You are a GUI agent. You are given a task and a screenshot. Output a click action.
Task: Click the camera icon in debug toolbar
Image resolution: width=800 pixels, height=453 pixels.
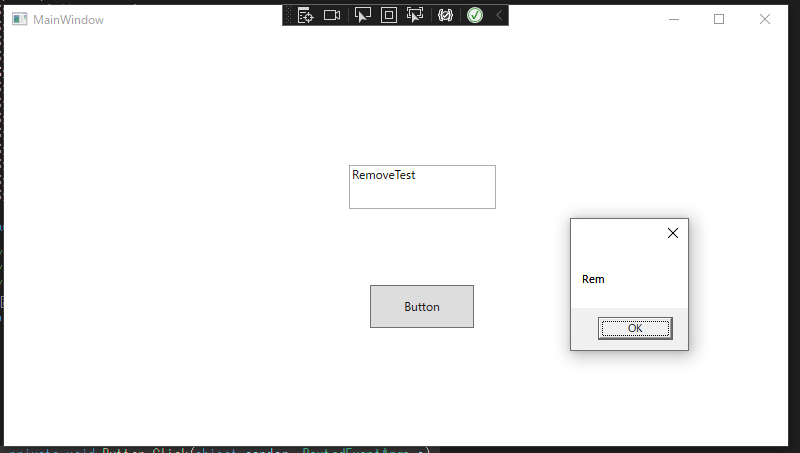[x=332, y=16]
